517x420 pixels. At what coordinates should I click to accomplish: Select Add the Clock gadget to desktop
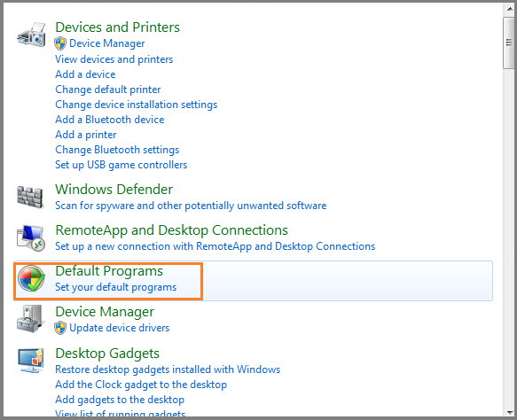141,385
